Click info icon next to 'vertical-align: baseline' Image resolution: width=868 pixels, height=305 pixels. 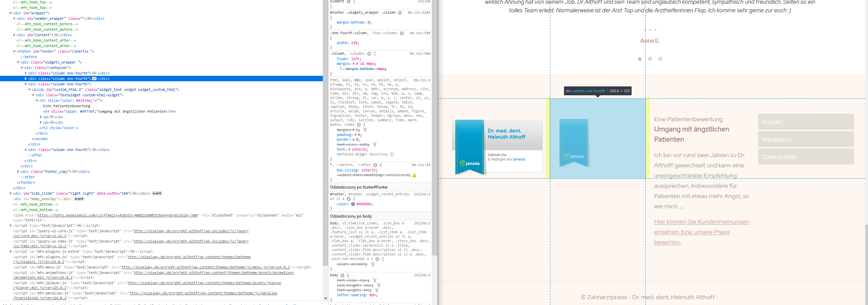[x=392, y=154]
